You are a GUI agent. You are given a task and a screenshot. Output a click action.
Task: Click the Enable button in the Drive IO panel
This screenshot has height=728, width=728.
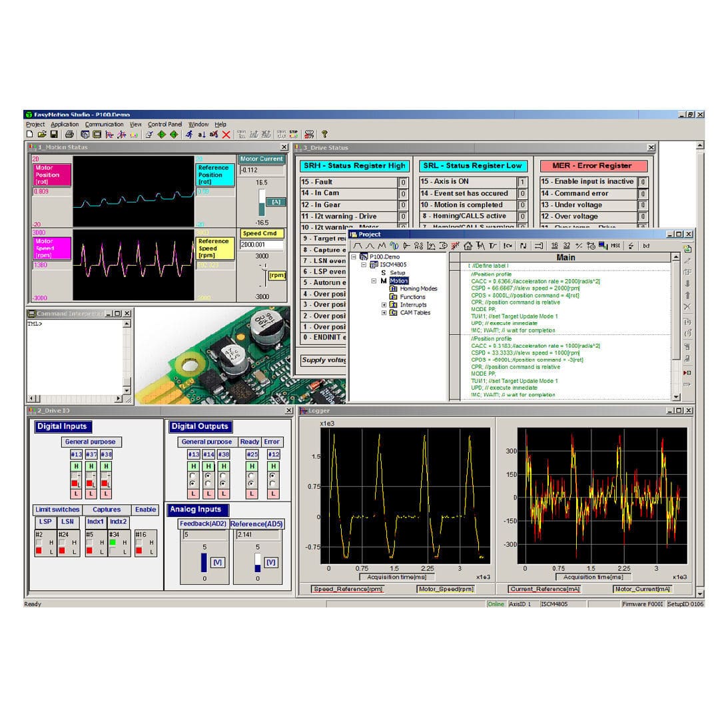point(145,510)
